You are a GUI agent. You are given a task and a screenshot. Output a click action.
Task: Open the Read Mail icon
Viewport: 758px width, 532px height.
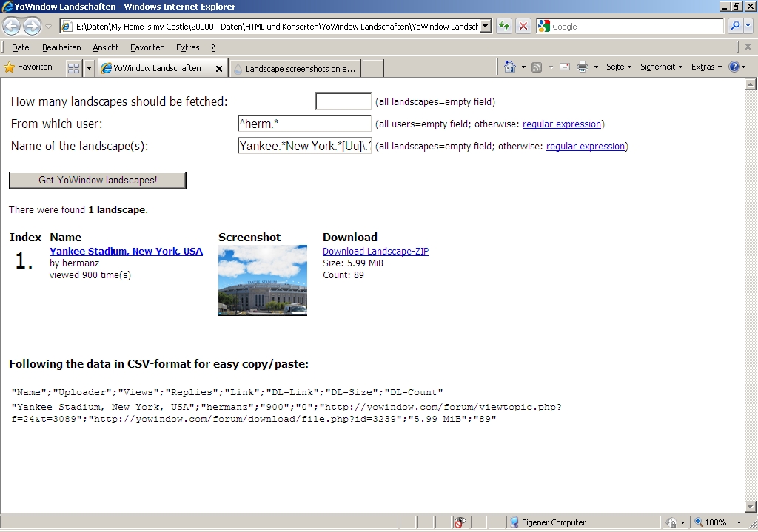[564, 67]
